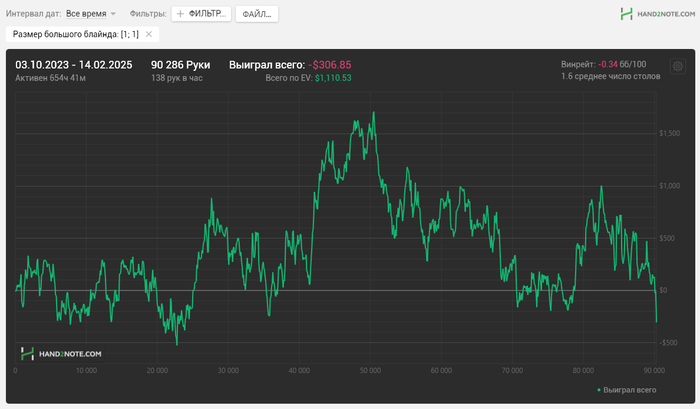
Task: Expand the Все время date dropdown arrow
Action: pyautogui.click(x=113, y=14)
